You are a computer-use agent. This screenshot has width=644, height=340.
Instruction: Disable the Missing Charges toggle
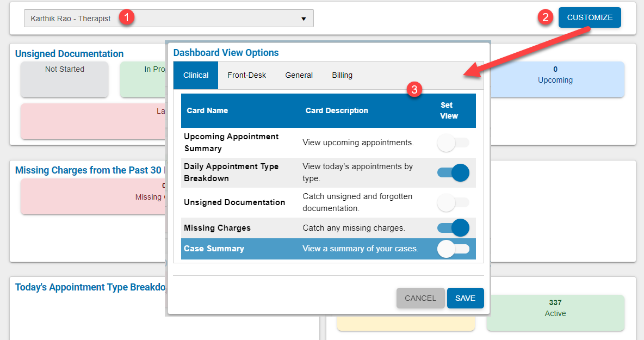(x=453, y=227)
